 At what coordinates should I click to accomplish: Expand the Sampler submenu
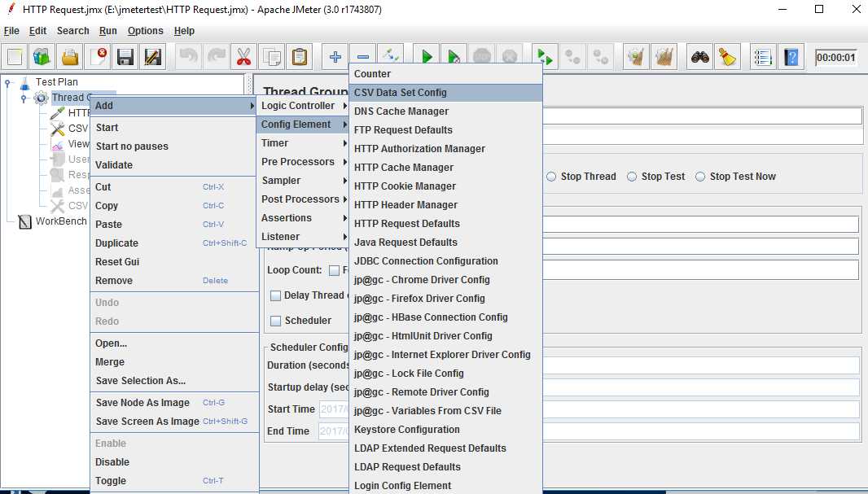click(x=304, y=181)
